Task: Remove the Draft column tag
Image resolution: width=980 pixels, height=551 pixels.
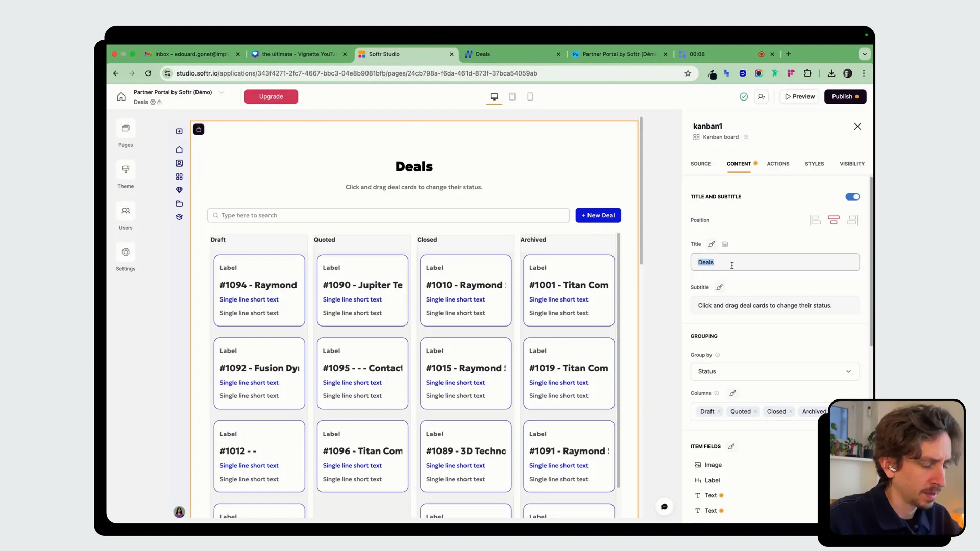Action: [x=719, y=412]
